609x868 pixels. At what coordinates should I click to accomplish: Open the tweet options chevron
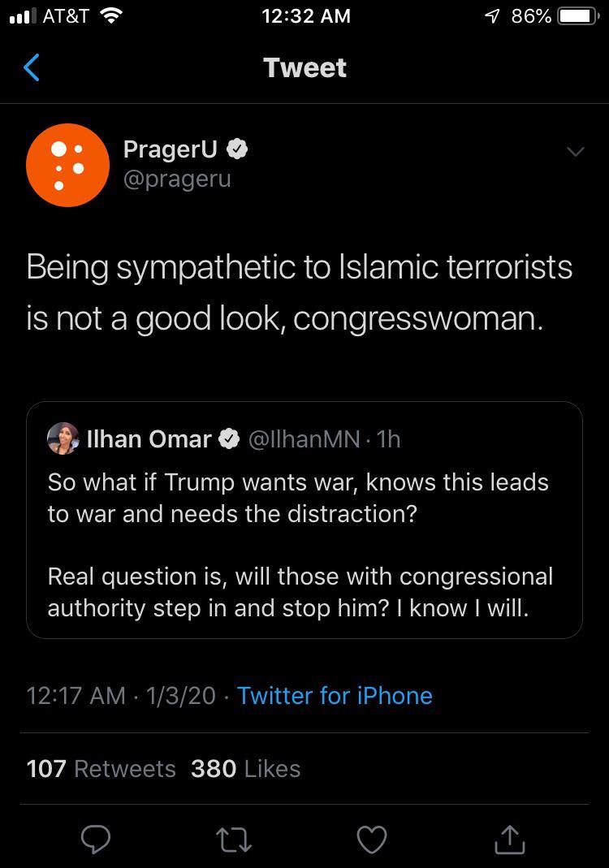[576, 151]
